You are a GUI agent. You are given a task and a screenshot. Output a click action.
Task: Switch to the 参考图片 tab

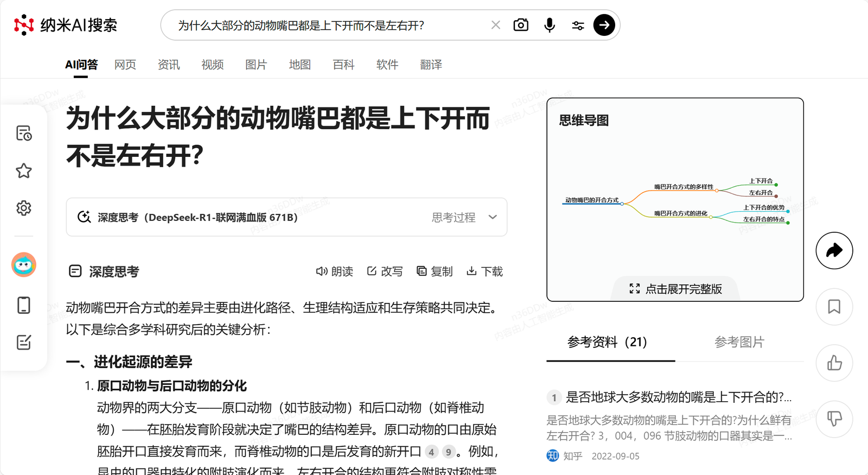click(739, 342)
